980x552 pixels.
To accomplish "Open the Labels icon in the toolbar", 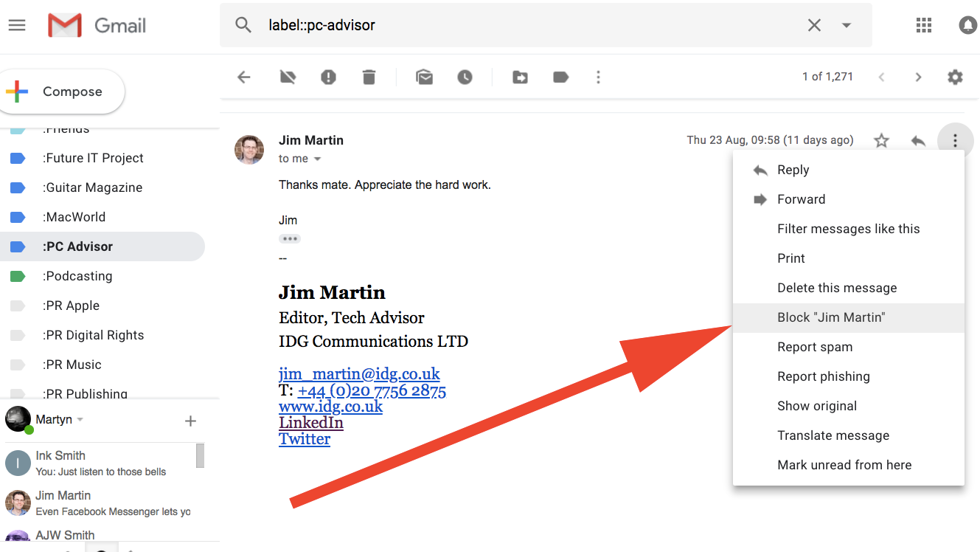I will click(560, 77).
